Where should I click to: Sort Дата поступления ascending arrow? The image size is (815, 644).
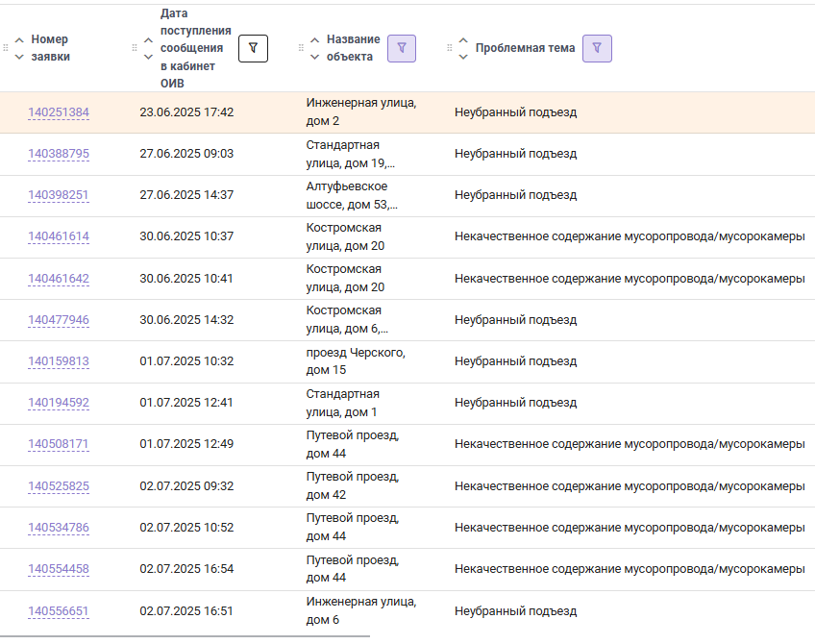148,40
